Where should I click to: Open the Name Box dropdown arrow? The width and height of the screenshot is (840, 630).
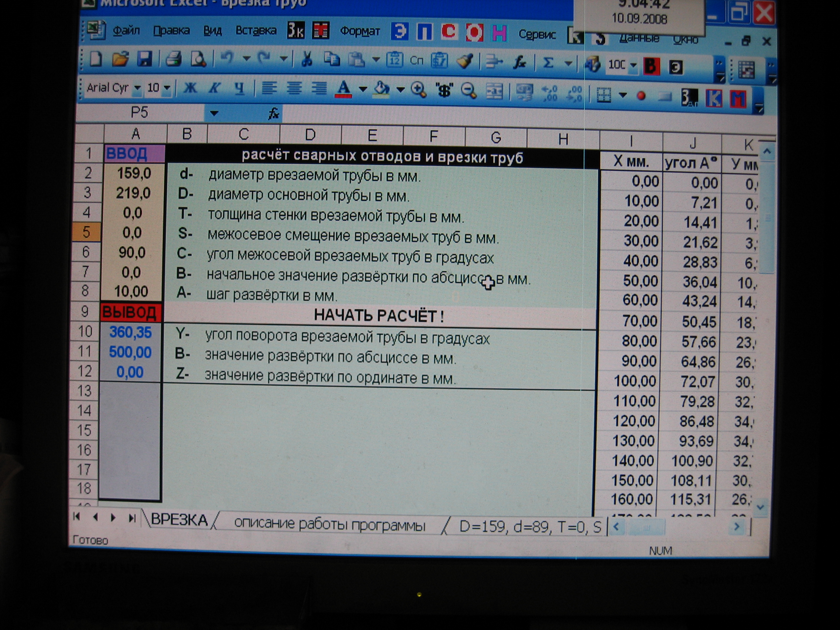click(x=214, y=113)
